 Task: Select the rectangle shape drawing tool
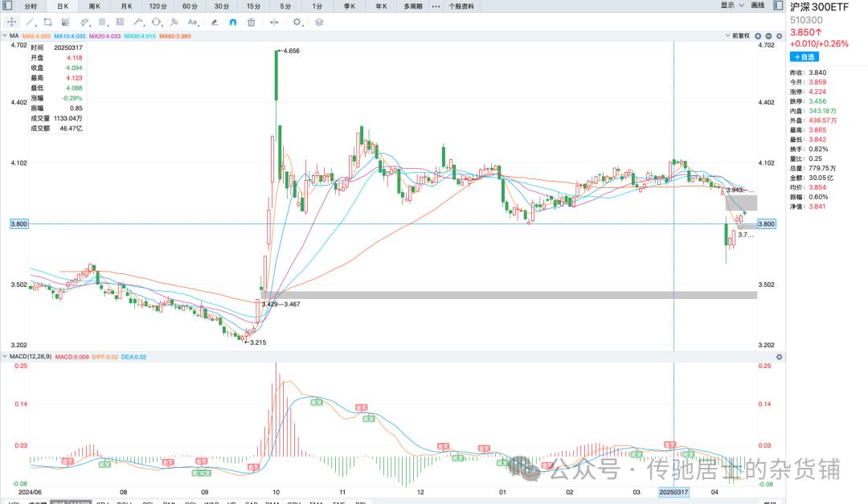pyautogui.click(x=48, y=23)
